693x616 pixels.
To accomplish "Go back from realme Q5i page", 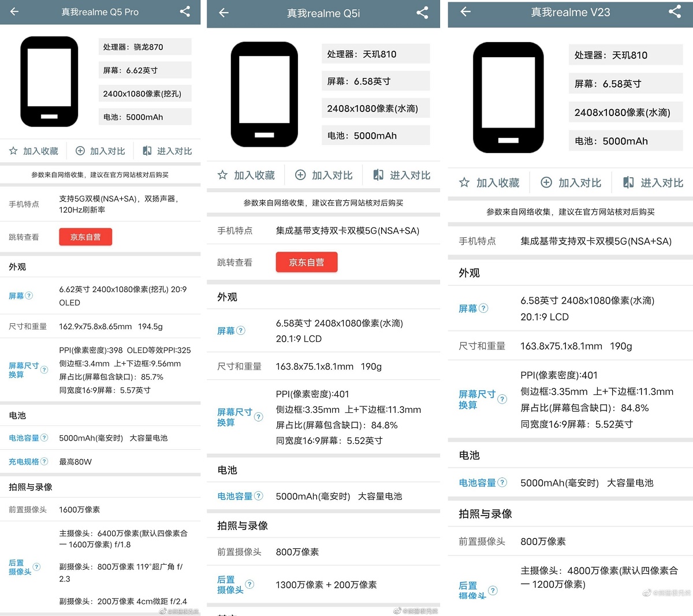I will (x=224, y=13).
